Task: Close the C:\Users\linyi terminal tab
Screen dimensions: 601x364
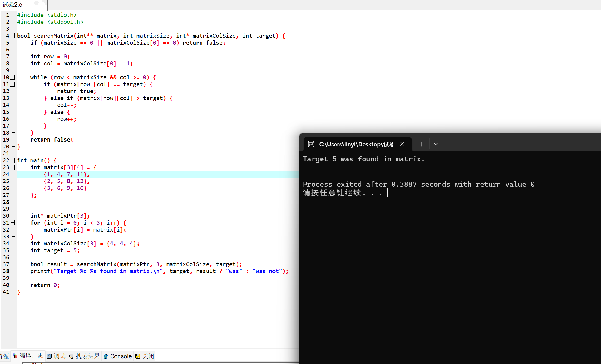Action: coord(402,144)
